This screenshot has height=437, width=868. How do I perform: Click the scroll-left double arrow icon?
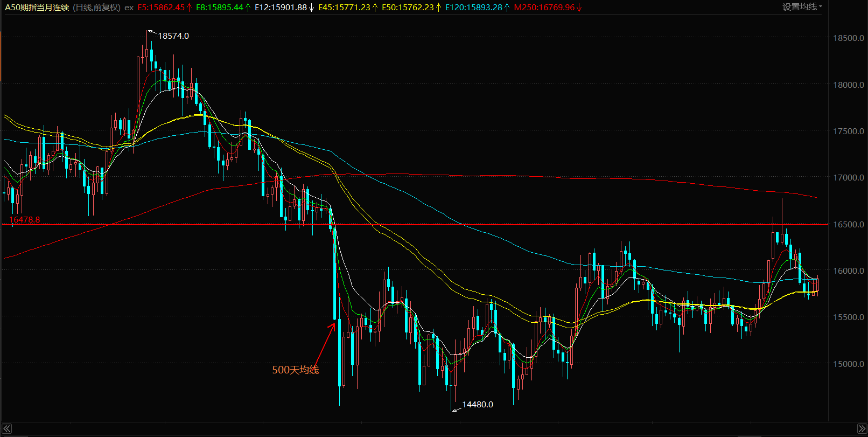pos(6,429)
